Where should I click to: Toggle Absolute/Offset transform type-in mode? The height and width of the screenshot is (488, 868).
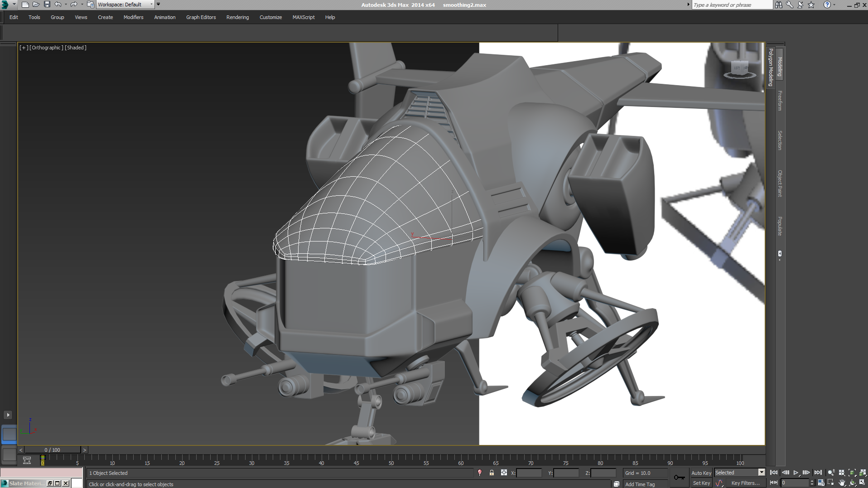pos(504,473)
